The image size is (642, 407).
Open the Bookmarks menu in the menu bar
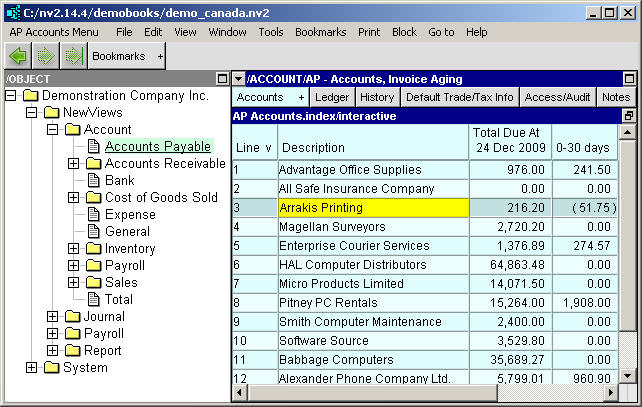coord(321,32)
